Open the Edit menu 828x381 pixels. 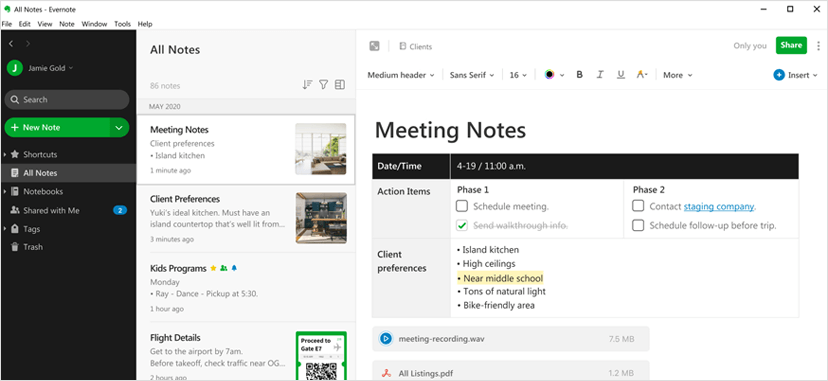click(24, 24)
